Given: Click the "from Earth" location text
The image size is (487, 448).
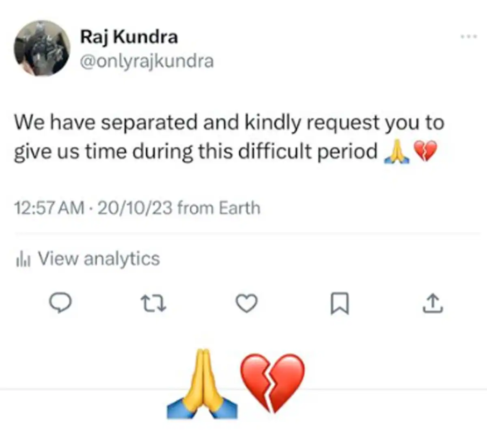Looking at the screenshot, I should coord(219,208).
